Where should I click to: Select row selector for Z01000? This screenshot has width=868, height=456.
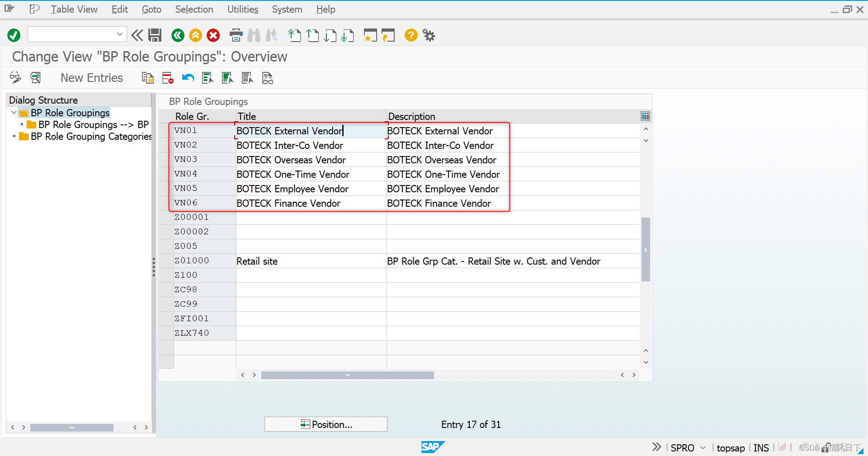pos(166,261)
